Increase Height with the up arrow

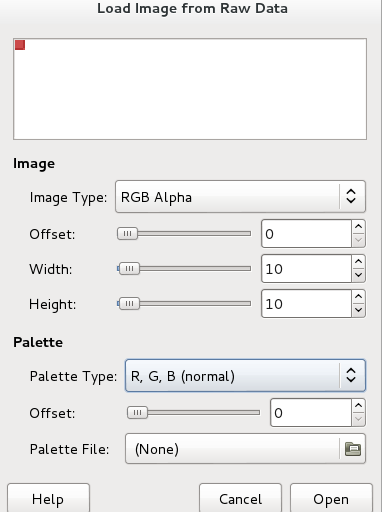(x=358, y=297)
